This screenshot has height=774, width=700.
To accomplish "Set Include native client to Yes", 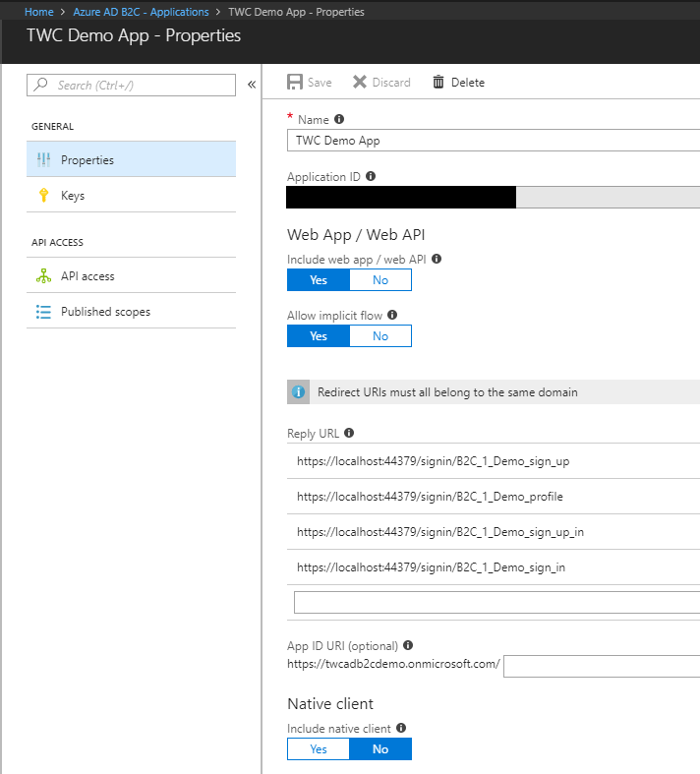I will (x=319, y=748).
